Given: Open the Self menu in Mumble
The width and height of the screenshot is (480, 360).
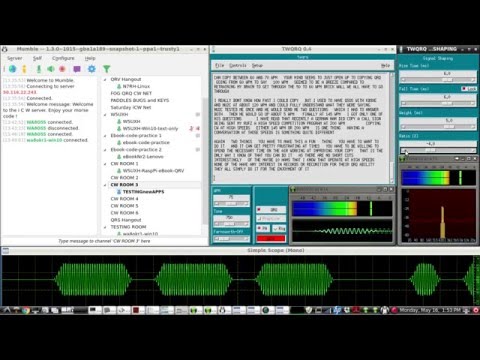Looking at the screenshot, I should tap(37, 58).
